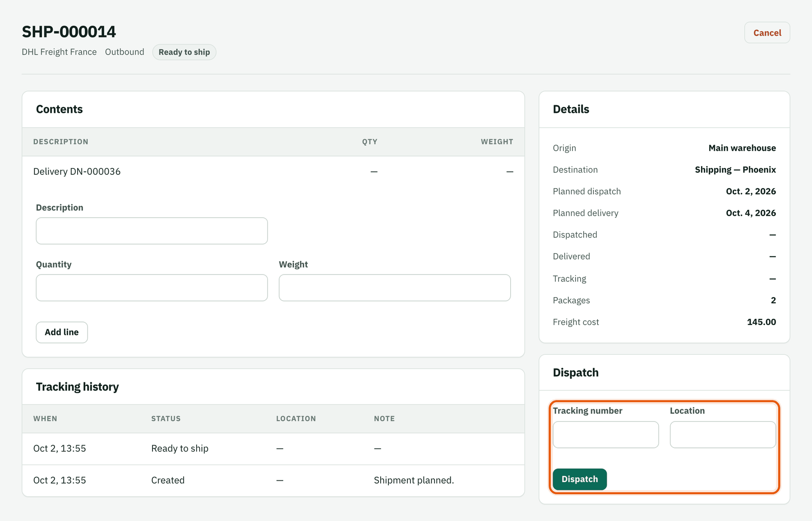Click the Dispatched label in Details
The image size is (812, 521).
click(x=575, y=235)
